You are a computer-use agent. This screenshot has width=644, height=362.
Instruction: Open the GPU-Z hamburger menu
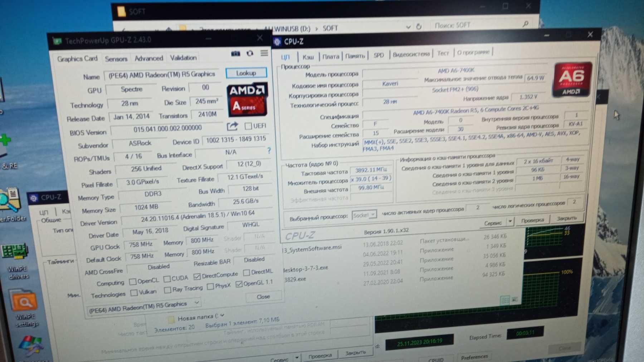tap(264, 53)
